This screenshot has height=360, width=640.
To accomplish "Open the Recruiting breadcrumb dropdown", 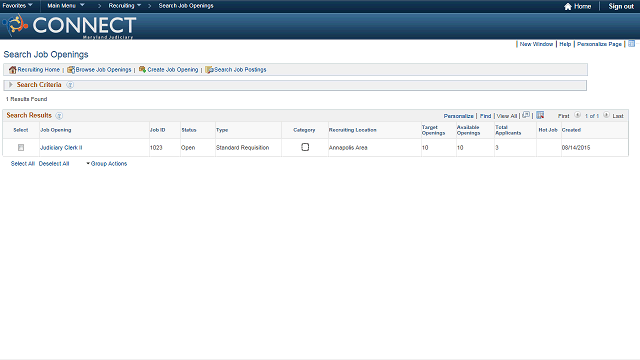I will (x=124, y=6).
